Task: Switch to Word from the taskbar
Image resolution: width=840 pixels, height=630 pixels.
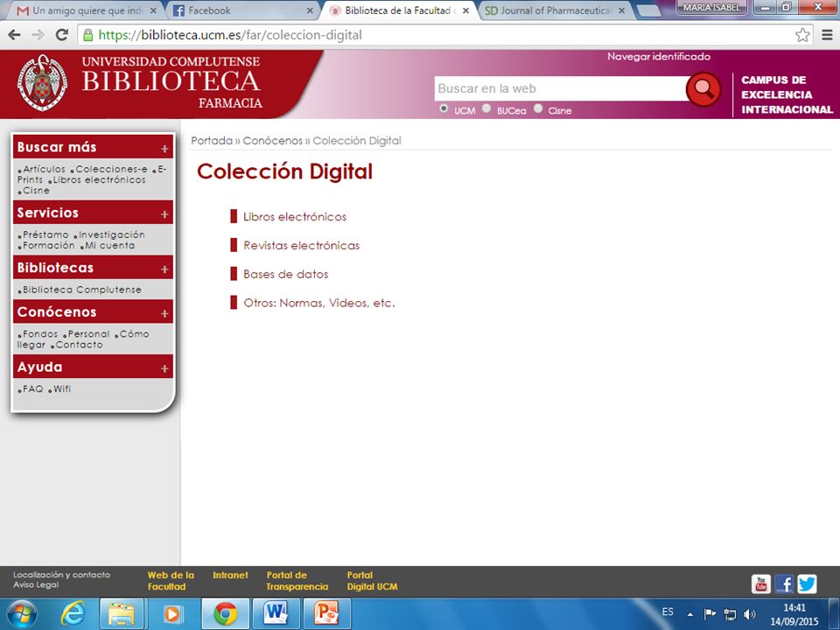Action: point(276,614)
